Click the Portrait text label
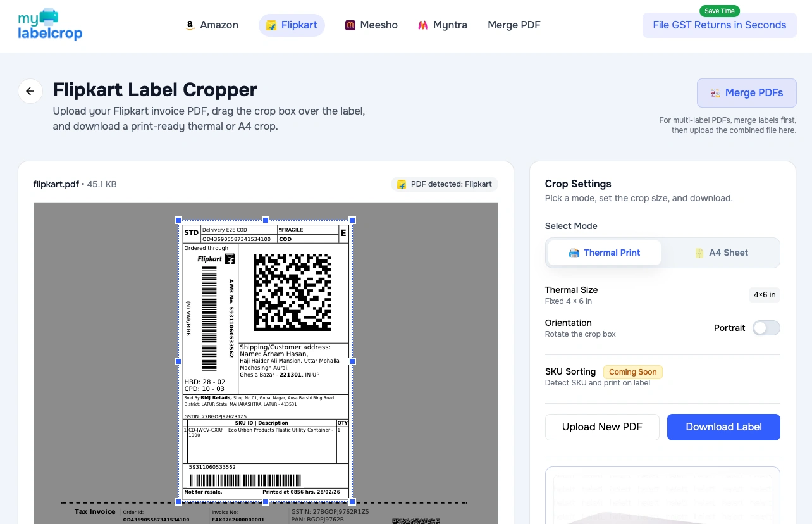The width and height of the screenshot is (812, 524). click(730, 328)
